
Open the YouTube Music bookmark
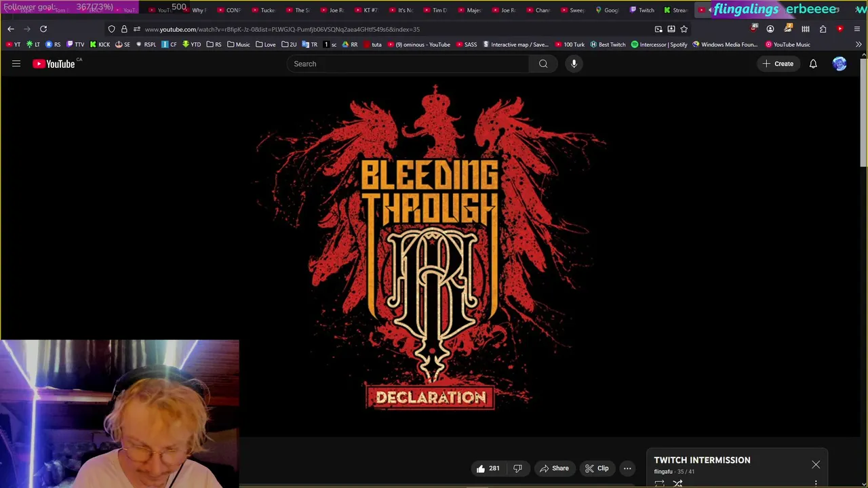[x=787, y=45]
